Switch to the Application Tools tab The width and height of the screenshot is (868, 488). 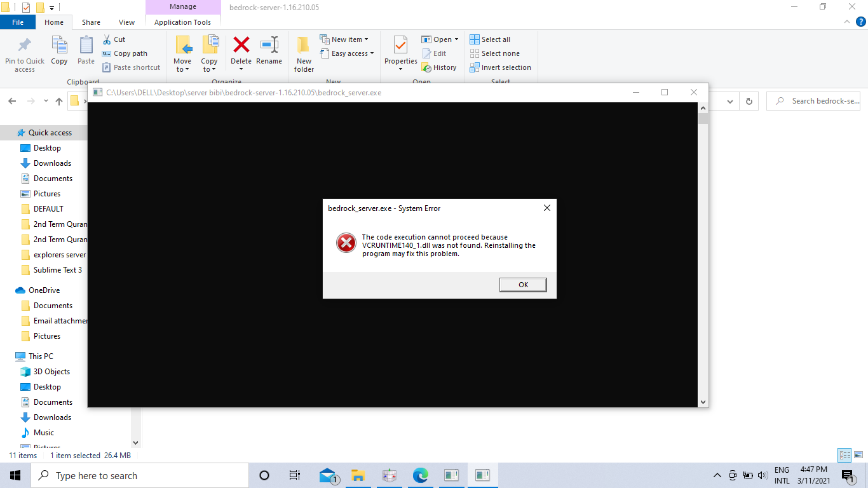coord(182,22)
